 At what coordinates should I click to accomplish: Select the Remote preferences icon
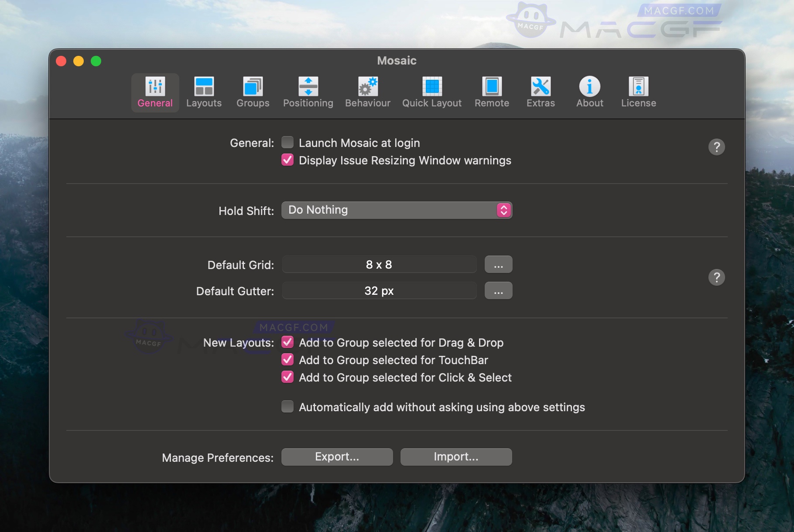coord(492,92)
